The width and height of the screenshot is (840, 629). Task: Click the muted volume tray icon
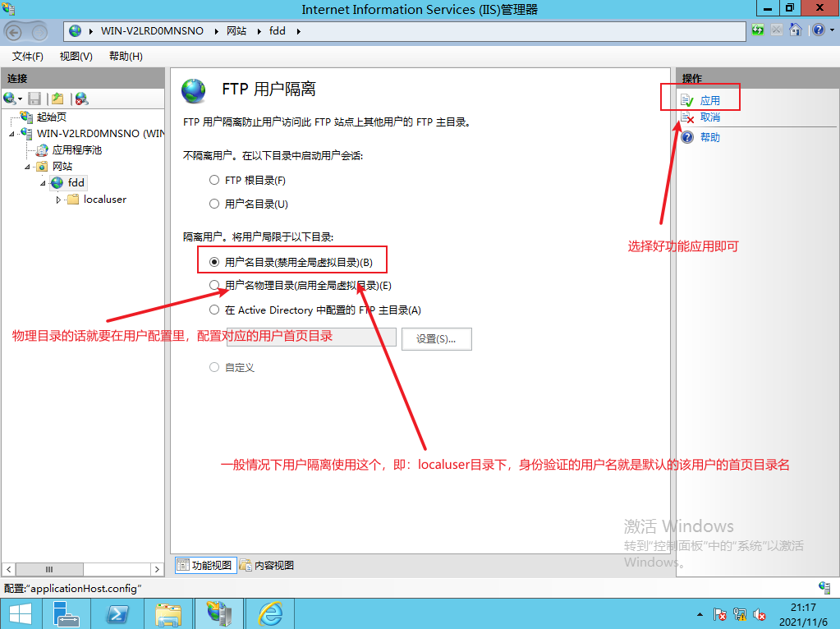coord(759,614)
